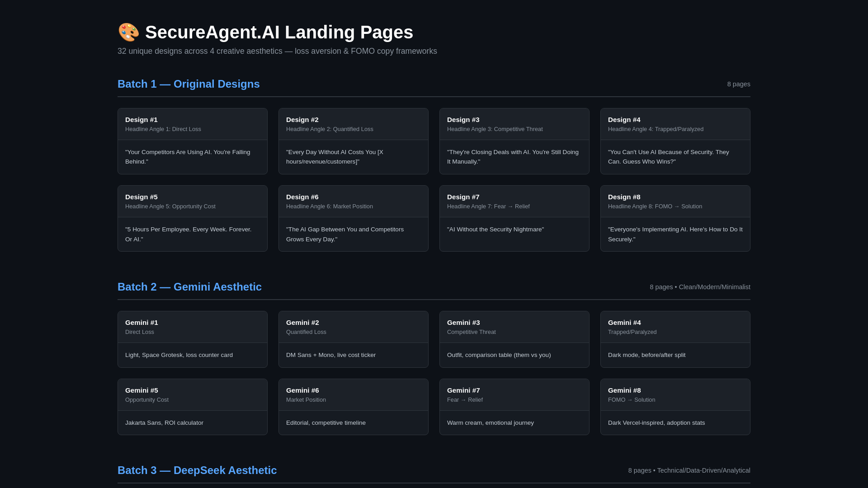Viewport: 868px width, 488px height.
Task: Click the palette emoji icon in title
Action: 128,33
